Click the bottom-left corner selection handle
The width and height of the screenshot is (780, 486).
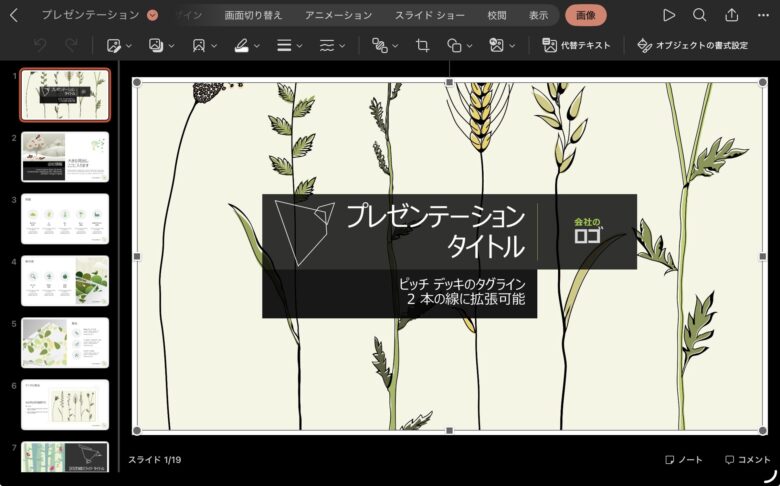pos(137,430)
